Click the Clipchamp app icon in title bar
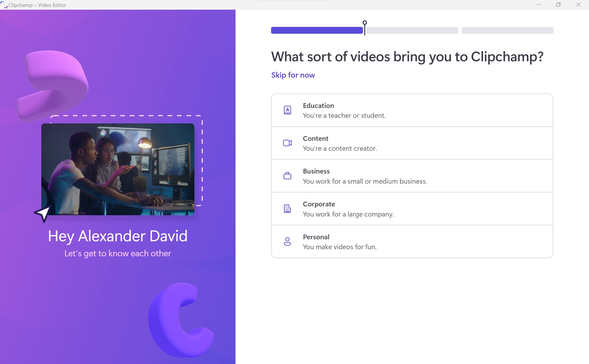The height and width of the screenshot is (364, 589). tap(4, 5)
